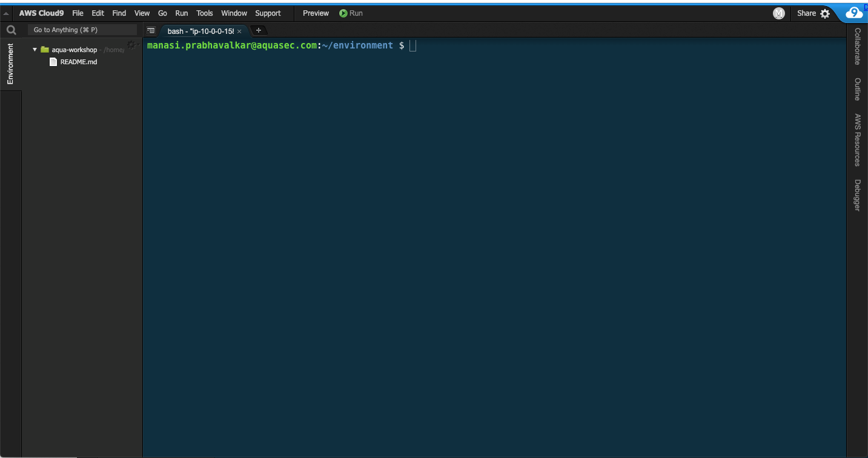Screen dimensions: 868x458
Task: Open the Tools menu
Action: point(205,13)
